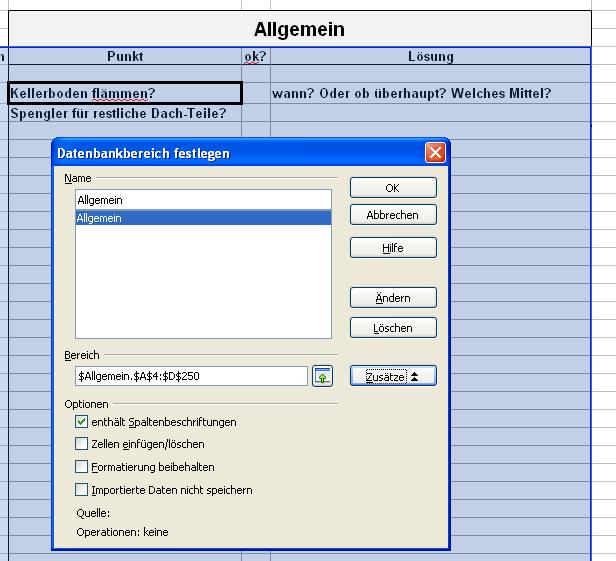616x561 pixels.
Task: Click the shrink range selector icon
Action: (x=322, y=376)
